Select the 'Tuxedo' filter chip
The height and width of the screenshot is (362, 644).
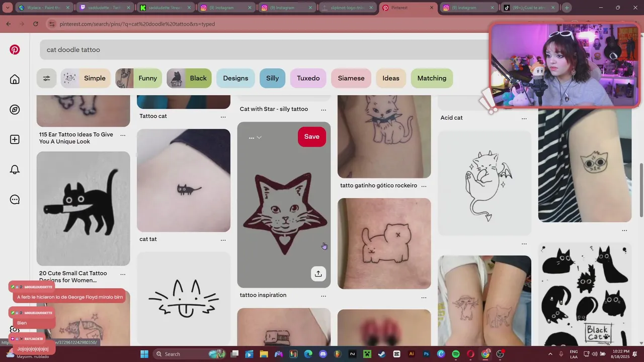(308, 78)
